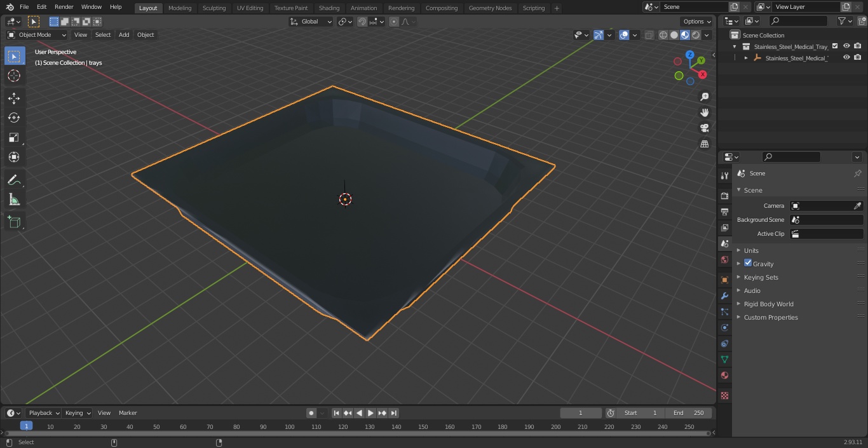Disable rendering for the Stainless_Steel_Medical_Tray collection
868x448 pixels.
pyautogui.click(x=858, y=46)
